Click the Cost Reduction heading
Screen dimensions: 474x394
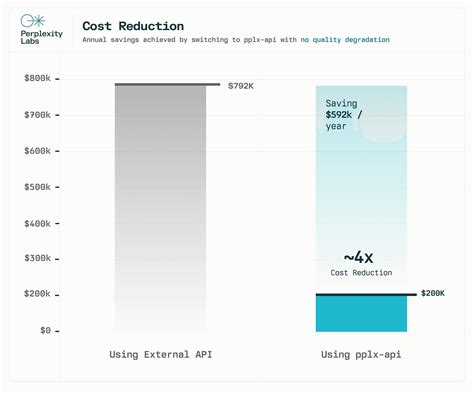pyautogui.click(x=133, y=26)
